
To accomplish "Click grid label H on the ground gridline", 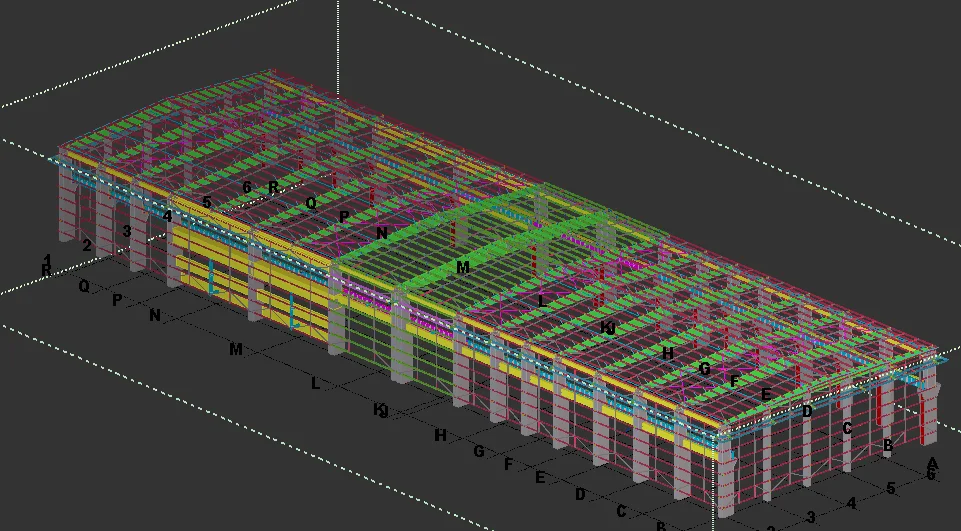I will click(x=440, y=435).
